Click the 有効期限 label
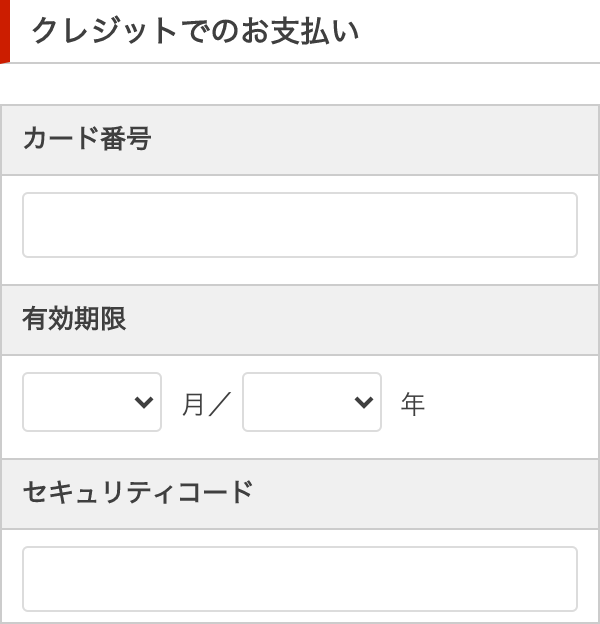The image size is (600, 624). pyautogui.click(x=74, y=319)
